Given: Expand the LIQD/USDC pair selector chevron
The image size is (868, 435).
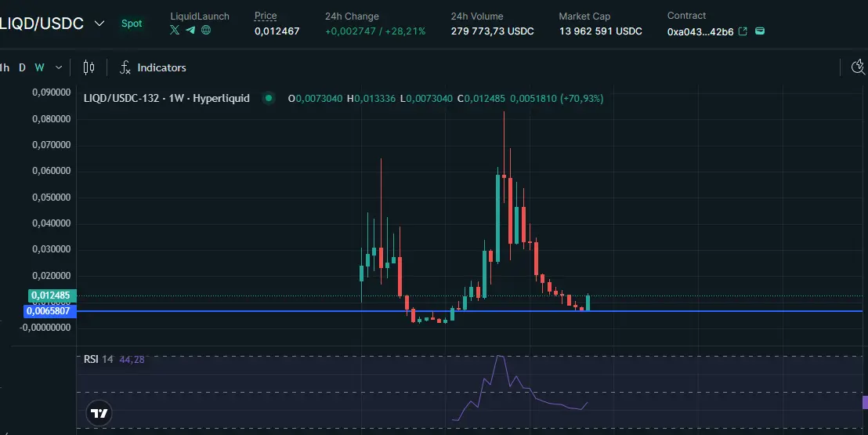Looking at the screenshot, I should (x=99, y=24).
